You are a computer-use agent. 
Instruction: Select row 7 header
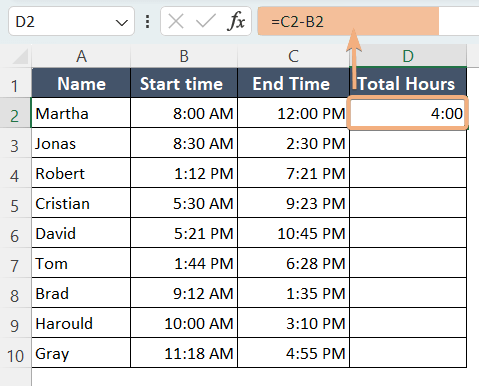15,263
